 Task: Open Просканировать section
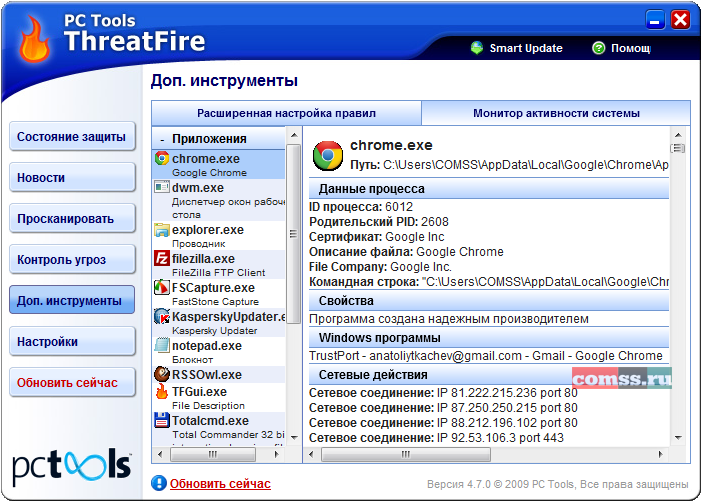pyautogui.click(x=72, y=219)
